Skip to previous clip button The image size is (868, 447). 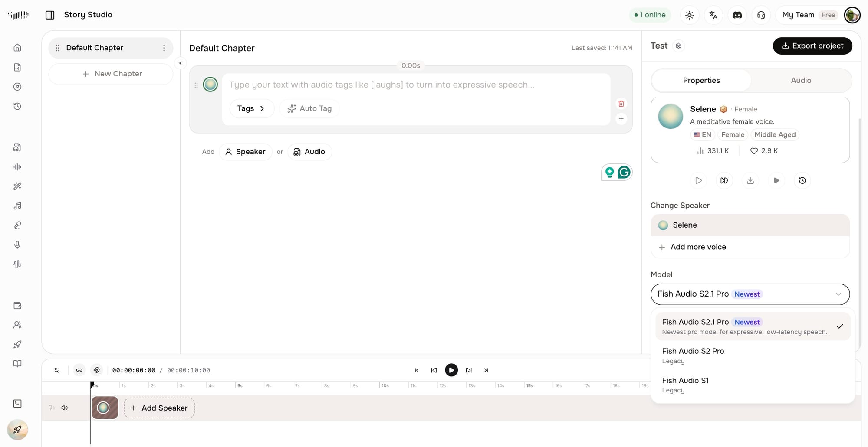434,370
